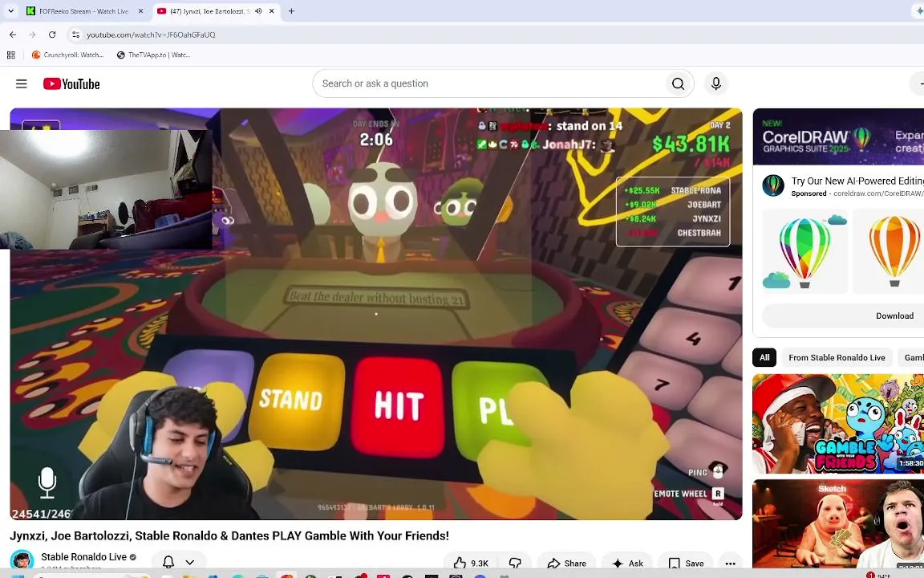The width and height of the screenshot is (924, 578).
Task: Switch to the FOFReeko Stream tab
Action: (84, 11)
